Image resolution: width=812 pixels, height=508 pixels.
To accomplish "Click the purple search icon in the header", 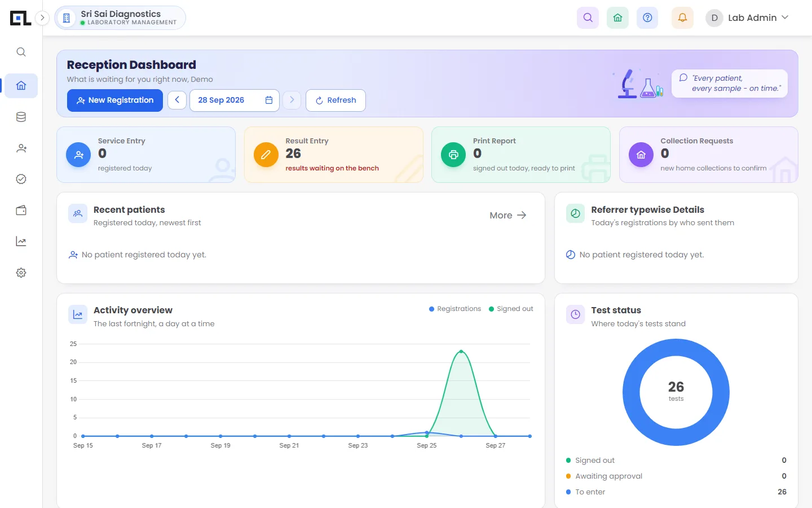I will coord(588,17).
